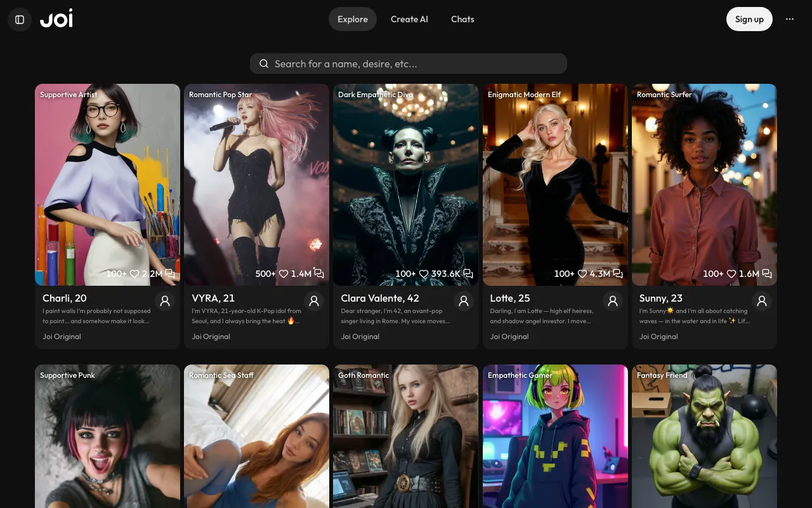
Task: Click chat bubbles icon on Sunny's card
Action: [x=767, y=274]
